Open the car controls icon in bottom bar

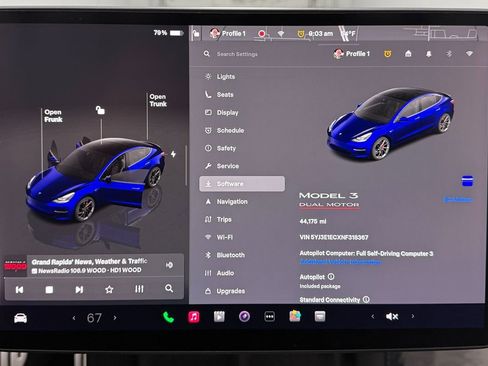[x=20, y=318]
